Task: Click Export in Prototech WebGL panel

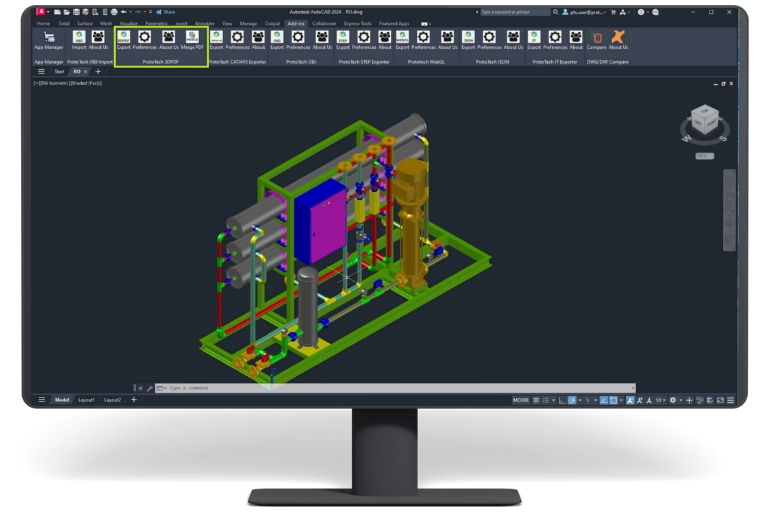Action: coord(402,40)
